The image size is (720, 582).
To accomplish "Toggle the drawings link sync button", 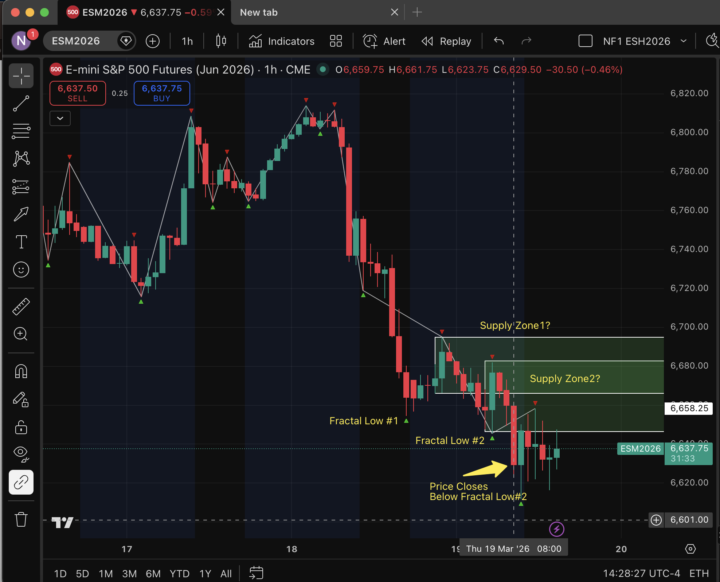I will click(21, 482).
